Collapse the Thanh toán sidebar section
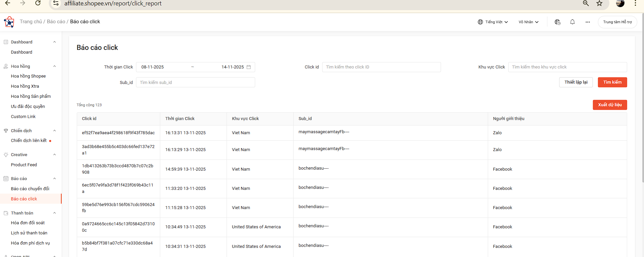 55,213
